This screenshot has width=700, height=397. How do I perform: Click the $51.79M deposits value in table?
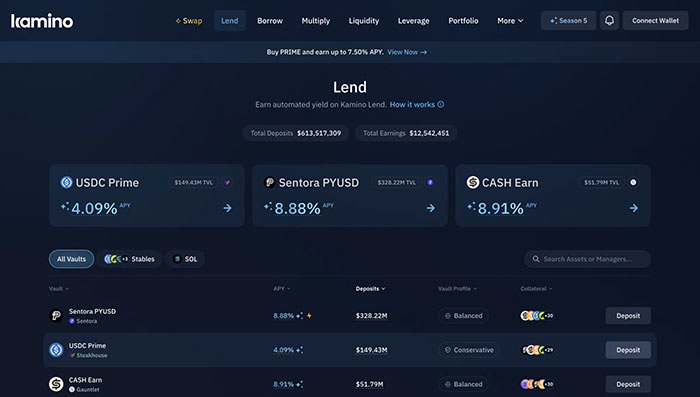(369, 384)
